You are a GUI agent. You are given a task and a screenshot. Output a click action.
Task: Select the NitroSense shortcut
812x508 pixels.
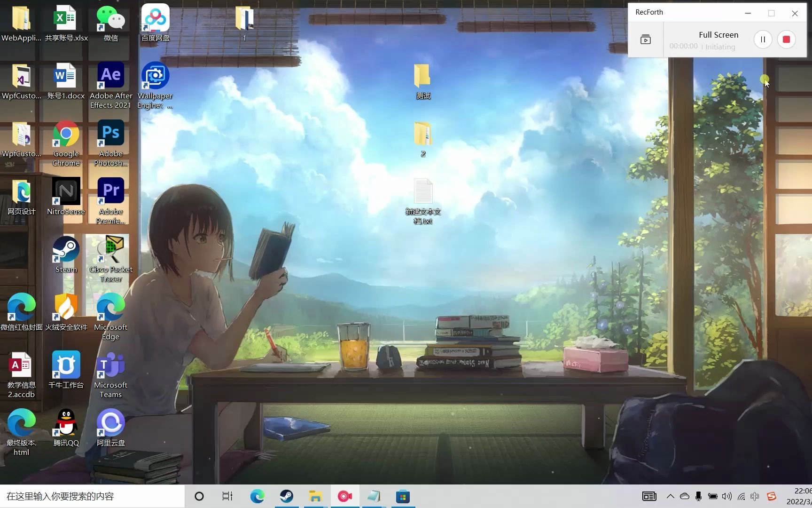coord(66,198)
